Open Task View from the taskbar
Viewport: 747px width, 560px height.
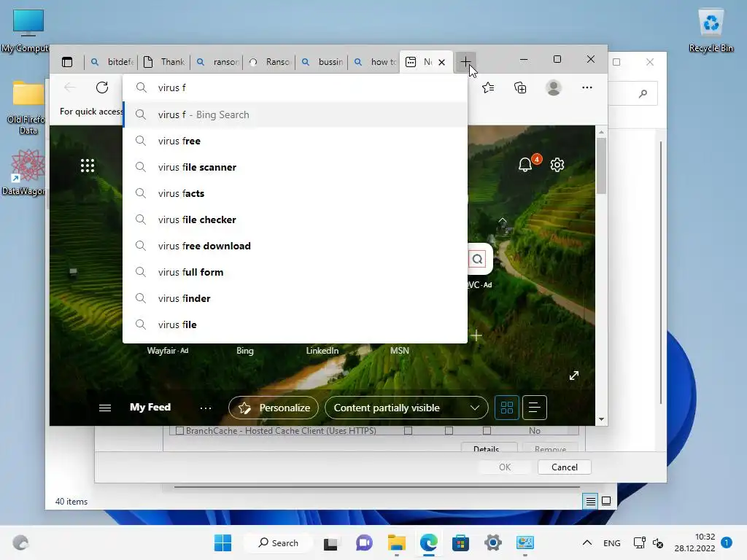tap(330, 542)
